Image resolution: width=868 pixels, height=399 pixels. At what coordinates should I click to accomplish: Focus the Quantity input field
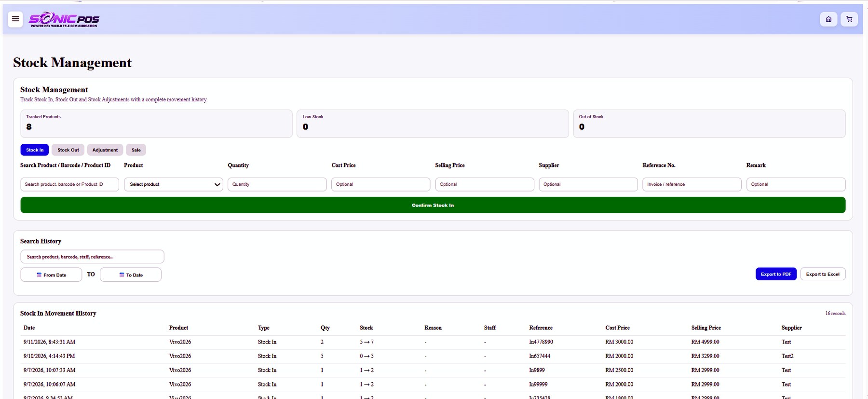click(x=277, y=184)
